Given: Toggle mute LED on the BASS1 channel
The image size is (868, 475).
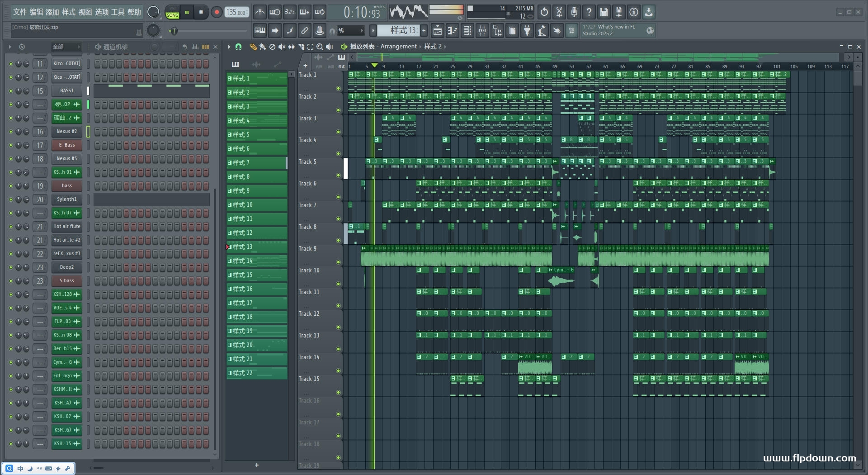Looking at the screenshot, I should (11, 91).
